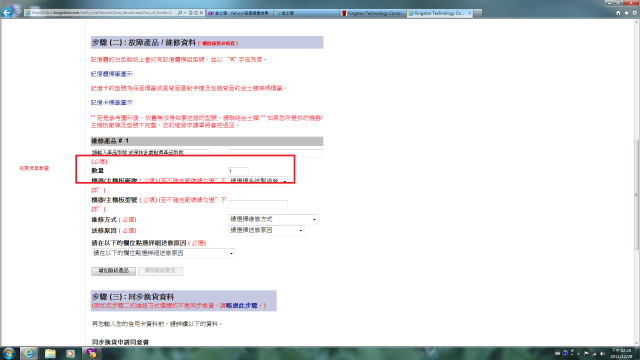Close the active Kingston Technology tab
The height and width of the screenshot is (360, 640).
coord(469,13)
